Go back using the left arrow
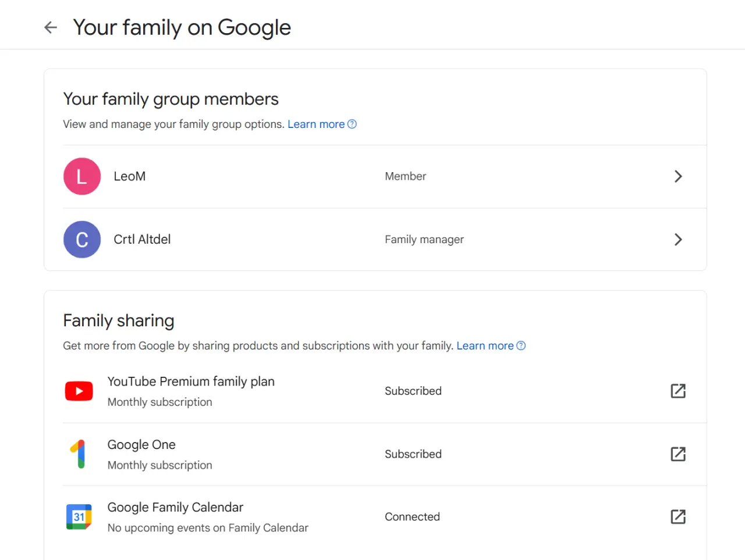 (x=51, y=27)
